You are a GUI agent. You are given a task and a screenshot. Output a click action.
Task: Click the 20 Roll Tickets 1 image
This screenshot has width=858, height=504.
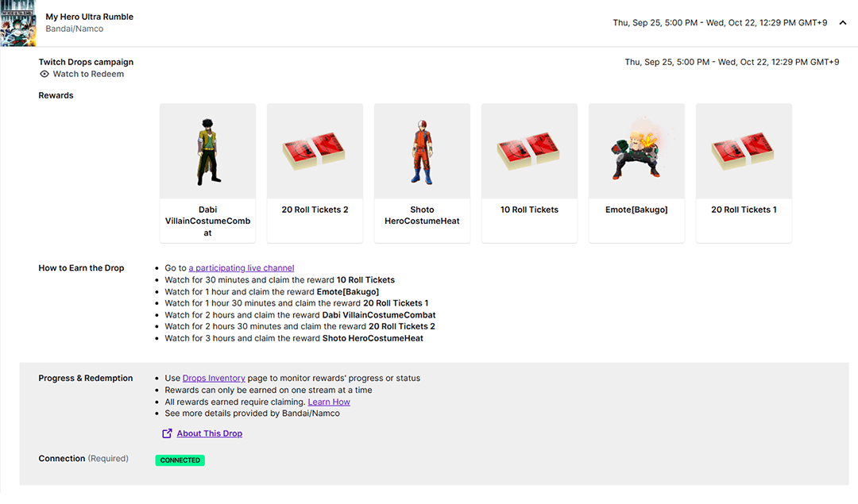744,151
